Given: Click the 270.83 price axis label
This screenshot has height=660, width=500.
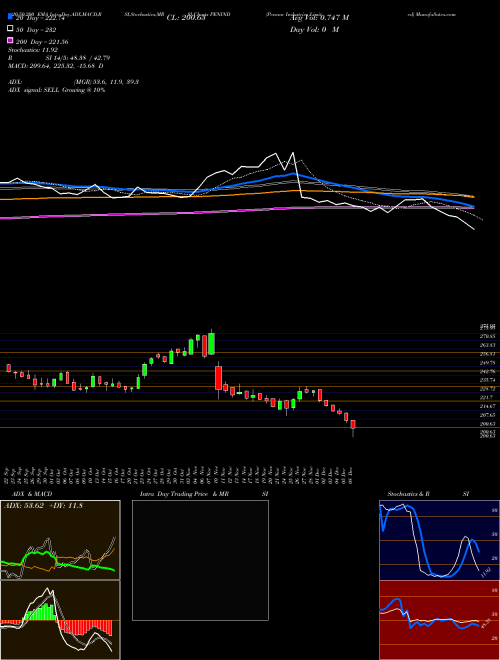Looking at the screenshot, I should click(x=489, y=336).
